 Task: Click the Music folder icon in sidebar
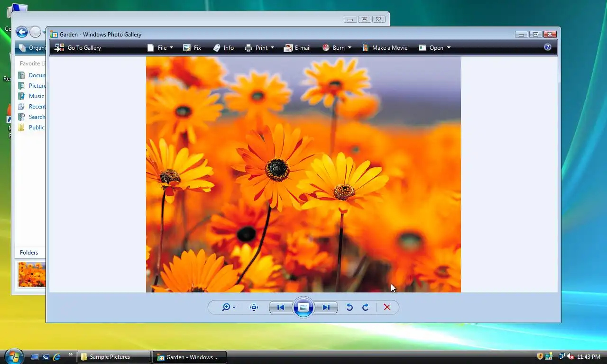21,96
